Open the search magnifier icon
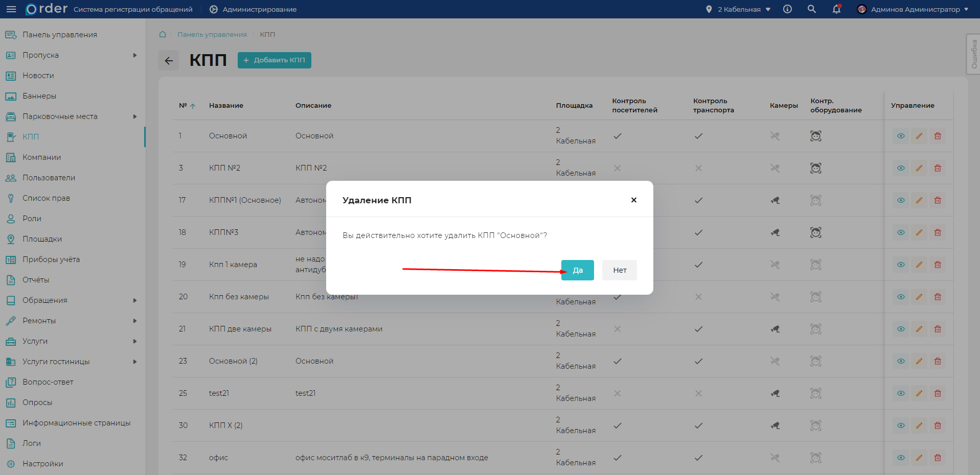Image resolution: width=980 pixels, height=475 pixels. (x=811, y=9)
